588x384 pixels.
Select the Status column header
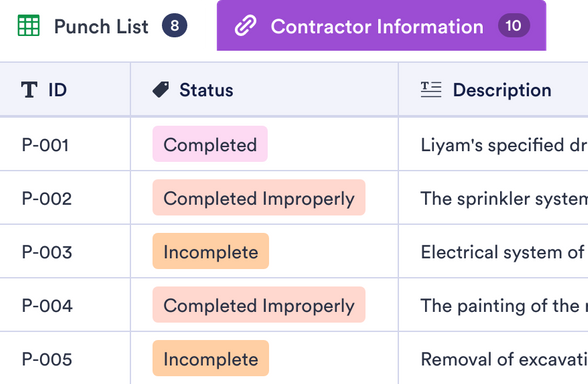click(x=264, y=90)
